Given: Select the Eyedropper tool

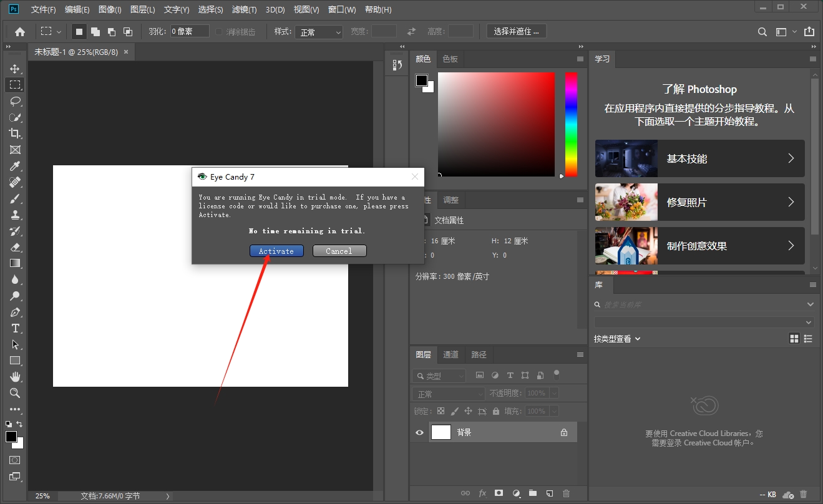Looking at the screenshot, I should click(15, 166).
